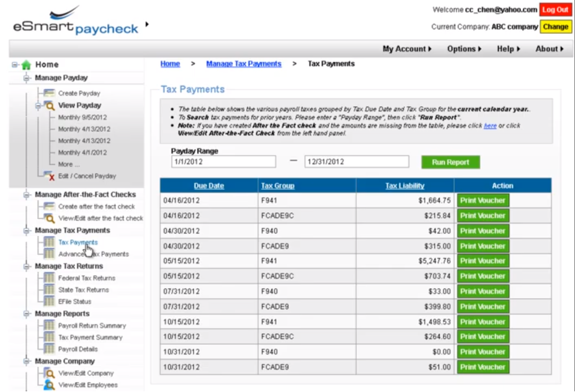Click the View/Edit Company icon

(49, 373)
